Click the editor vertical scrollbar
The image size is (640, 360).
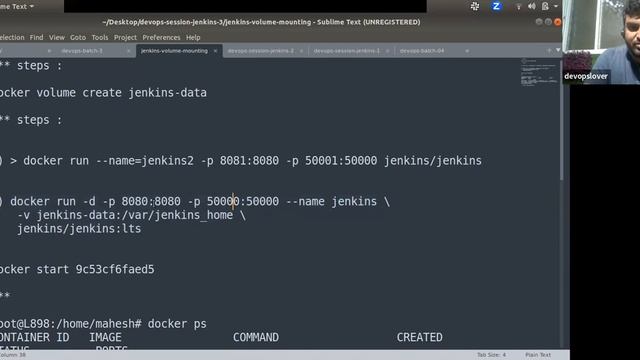click(x=562, y=119)
